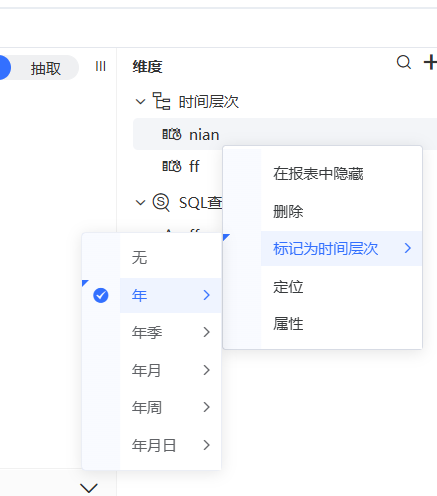Click the date field icon beside ff

click(x=172, y=166)
